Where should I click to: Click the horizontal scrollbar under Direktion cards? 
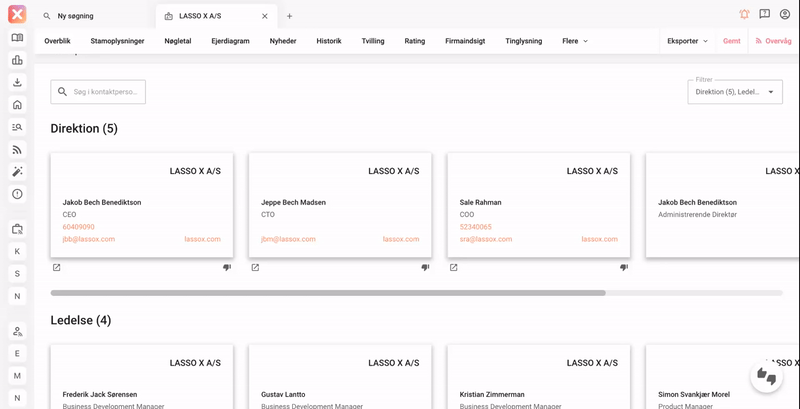pyautogui.click(x=327, y=293)
